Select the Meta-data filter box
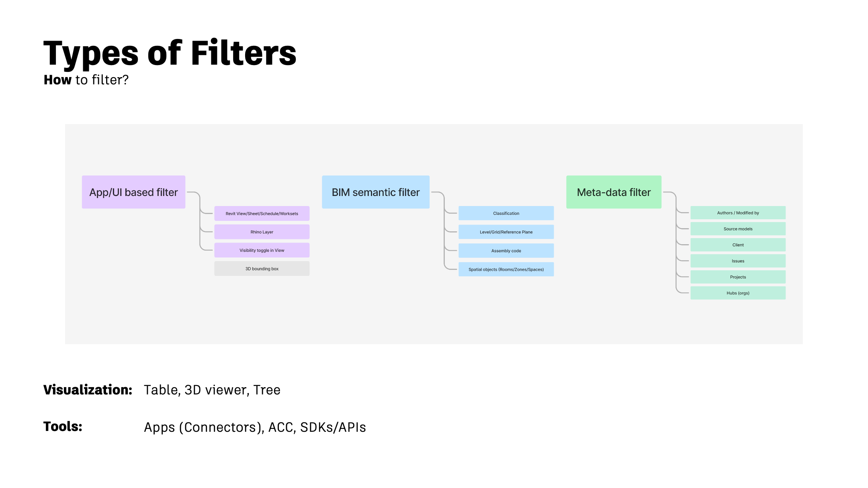The height and width of the screenshot is (488, 868). 614,192
